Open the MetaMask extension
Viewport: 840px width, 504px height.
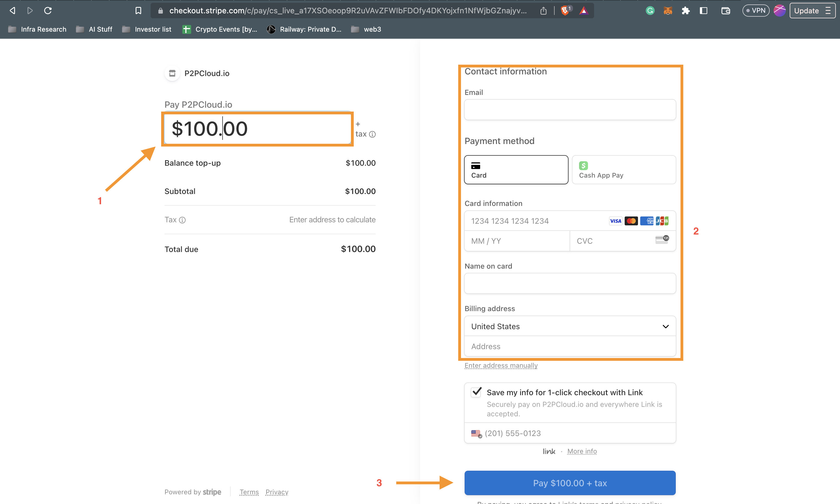pos(667,11)
